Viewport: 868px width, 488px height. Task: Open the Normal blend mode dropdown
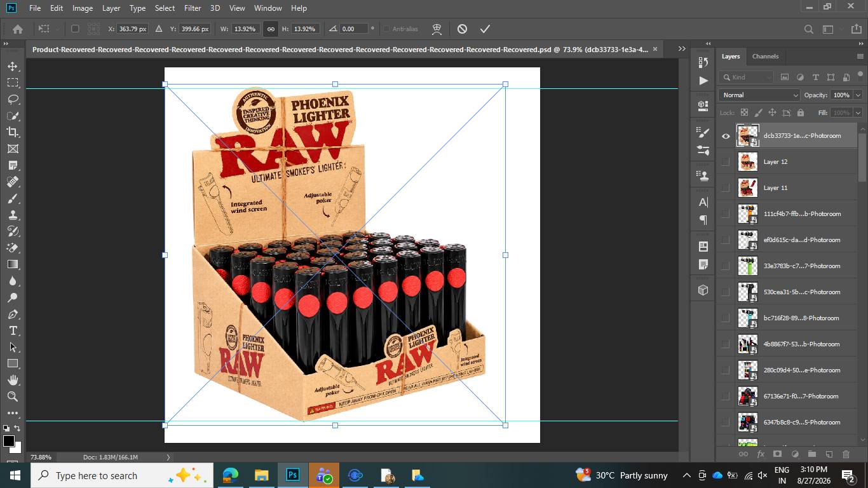759,95
